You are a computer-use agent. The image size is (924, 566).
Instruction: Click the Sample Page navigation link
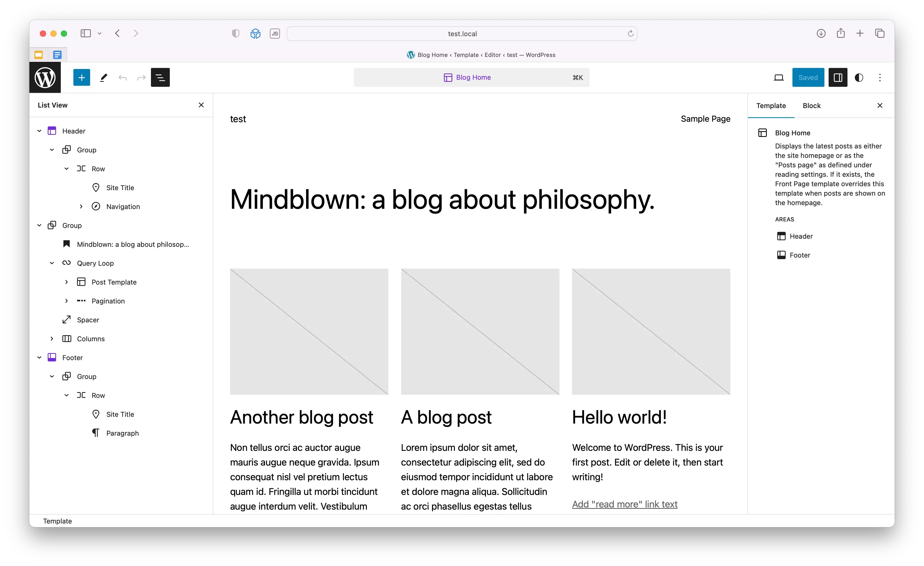point(705,119)
